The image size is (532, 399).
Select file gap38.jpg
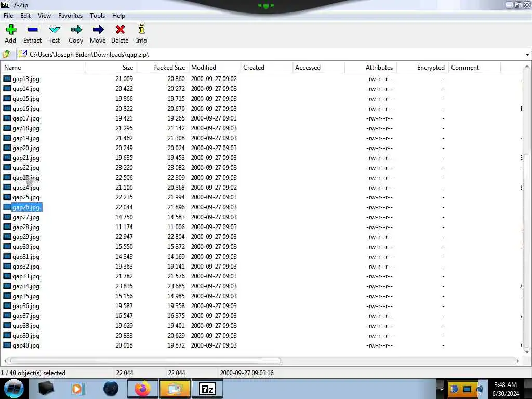click(26, 326)
